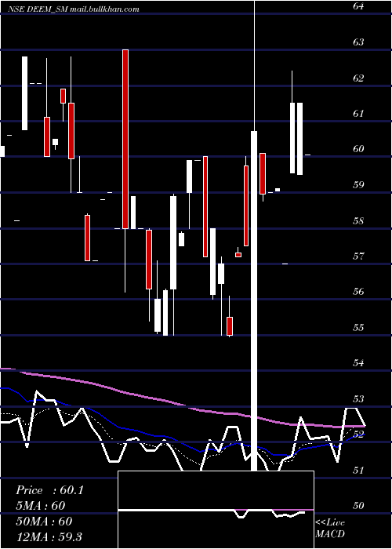Click the 62 price axis label
Viewport: 392px width, 549px height.
point(358,78)
